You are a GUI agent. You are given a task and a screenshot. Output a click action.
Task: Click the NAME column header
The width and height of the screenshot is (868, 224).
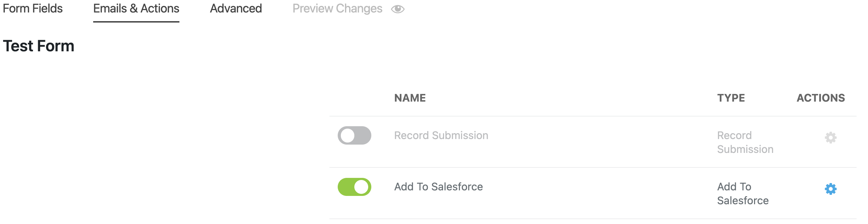pyautogui.click(x=410, y=98)
